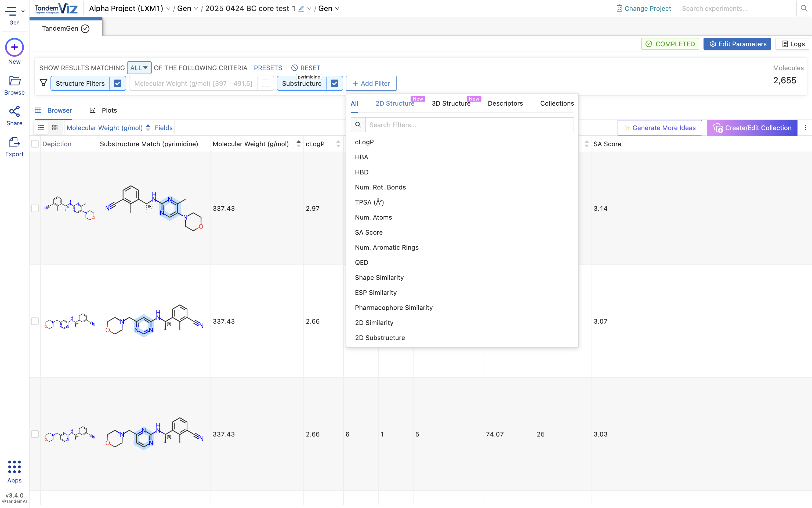This screenshot has height=508, width=812.
Task: Open the hamburger Gen menu icon
Action: [x=10, y=11]
